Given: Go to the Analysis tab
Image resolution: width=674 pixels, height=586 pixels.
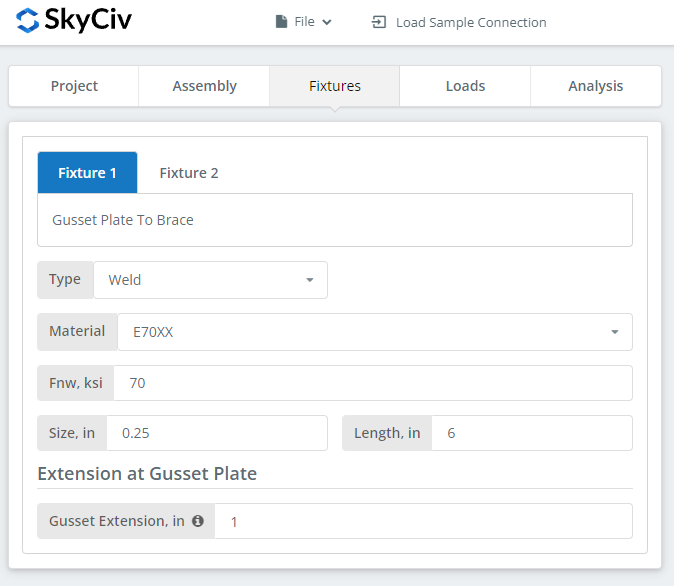Looking at the screenshot, I should tap(596, 86).
